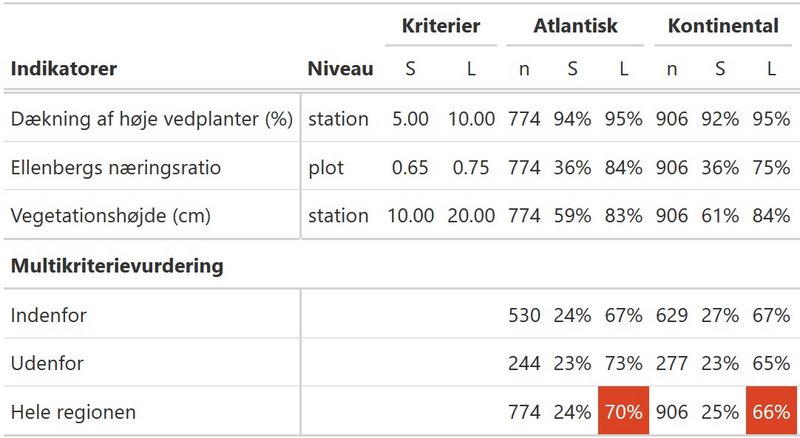Viewport: 800px width, 438px height.
Task: Click the 20.00 criteria value
Action: pos(471,215)
